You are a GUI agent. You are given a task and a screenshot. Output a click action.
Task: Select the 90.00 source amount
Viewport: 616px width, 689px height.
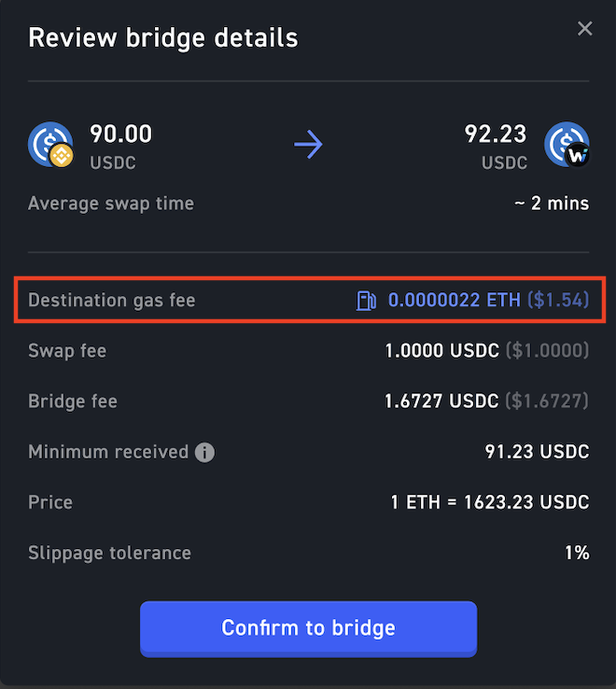(120, 134)
